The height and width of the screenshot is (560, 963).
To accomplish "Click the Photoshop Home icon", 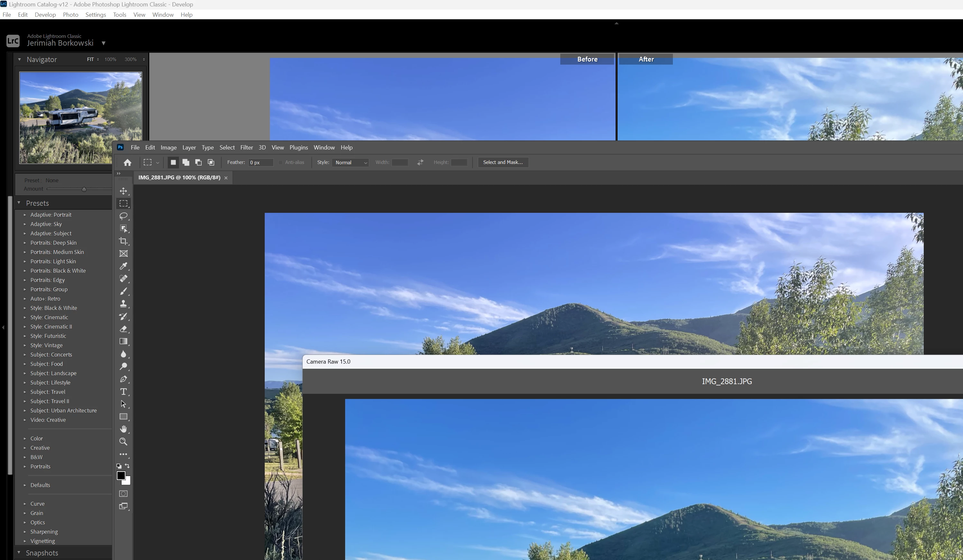I will 127,162.
